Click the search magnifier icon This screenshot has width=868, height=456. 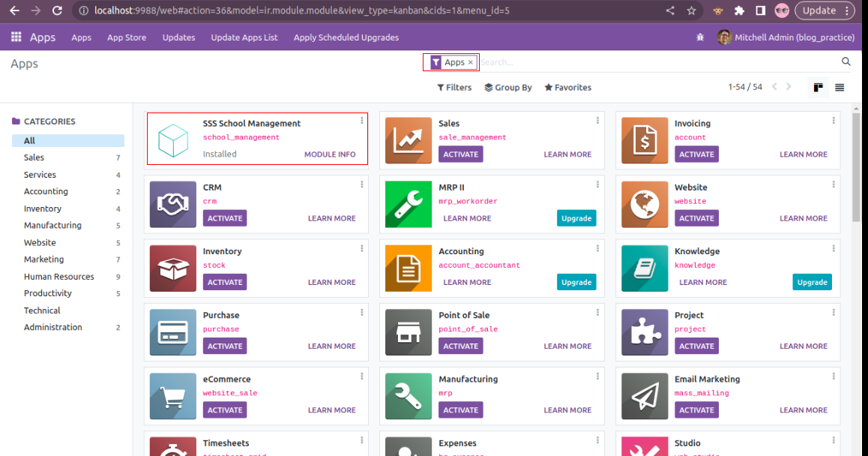(x=846, y=62)
